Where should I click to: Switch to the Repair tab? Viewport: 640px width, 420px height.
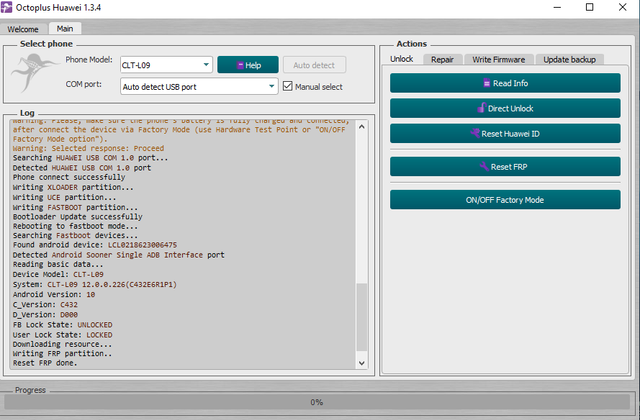point(442,60)
